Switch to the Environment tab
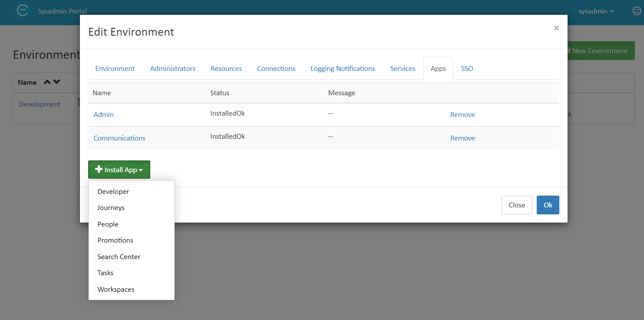 tap(115, 69)
